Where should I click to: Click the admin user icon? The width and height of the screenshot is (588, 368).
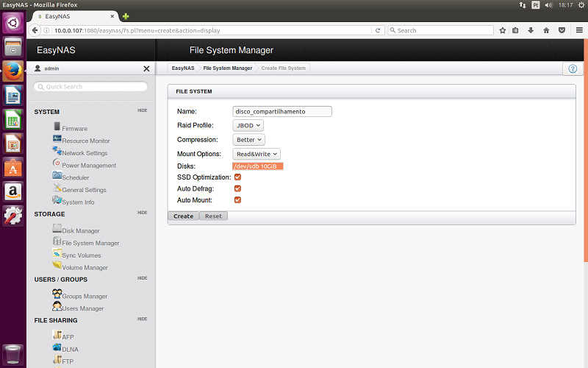pyautogui.click(x=37, y=68)
